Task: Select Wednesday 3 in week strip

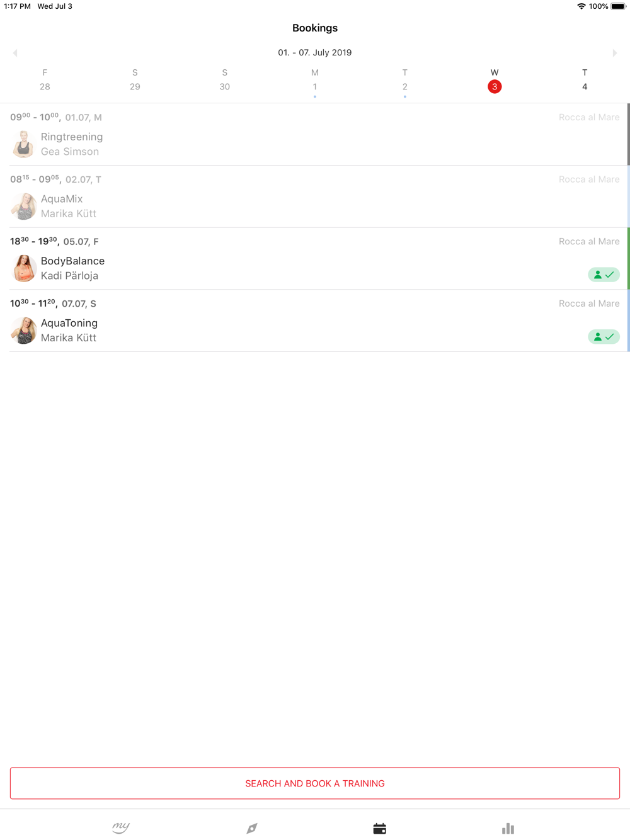Action: [495, 81]
